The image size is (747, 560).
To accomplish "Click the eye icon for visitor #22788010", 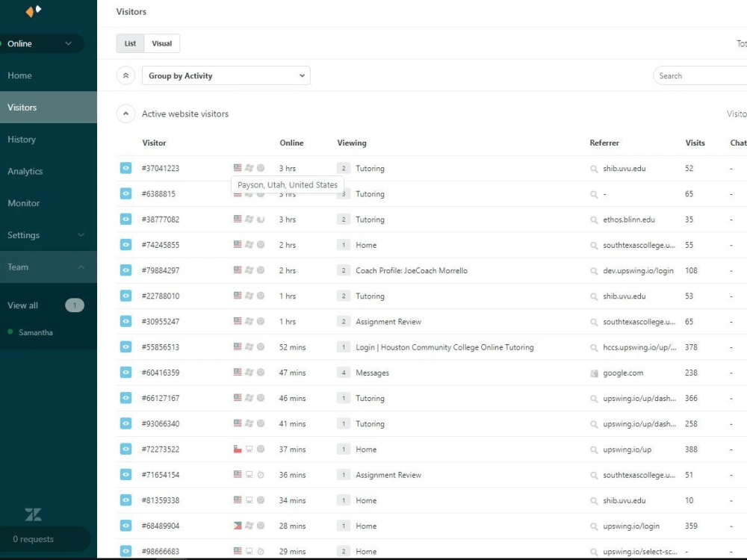I will coord(125,296).
